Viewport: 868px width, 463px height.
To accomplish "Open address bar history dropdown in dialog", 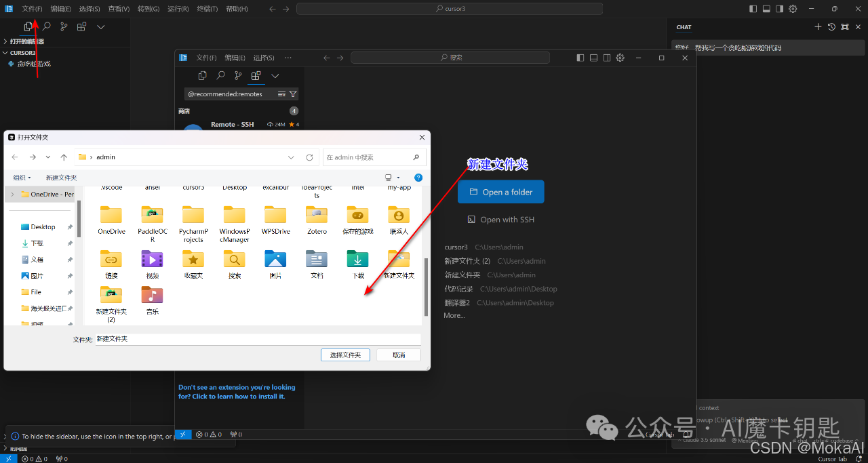I will 291,157.
